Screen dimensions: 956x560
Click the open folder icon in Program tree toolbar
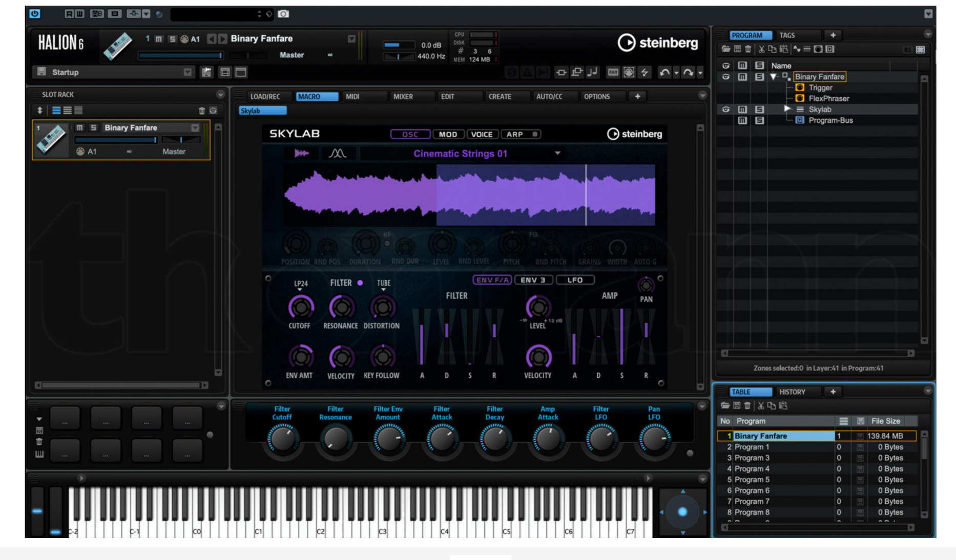[x=725, y=49]
